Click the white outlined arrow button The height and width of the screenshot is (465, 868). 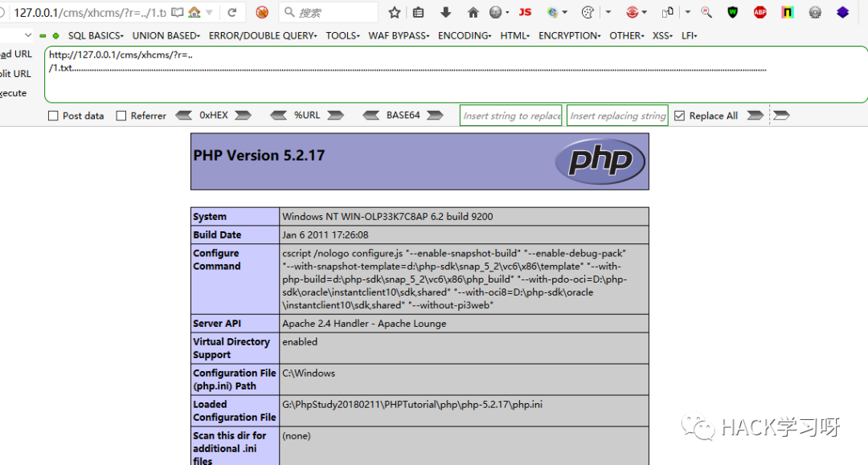[x=781, y=115]
